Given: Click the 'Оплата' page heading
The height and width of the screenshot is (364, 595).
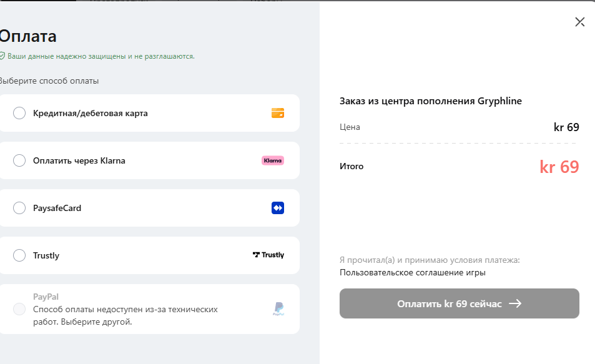Looking at the screenshot, I should click(27, 36).
